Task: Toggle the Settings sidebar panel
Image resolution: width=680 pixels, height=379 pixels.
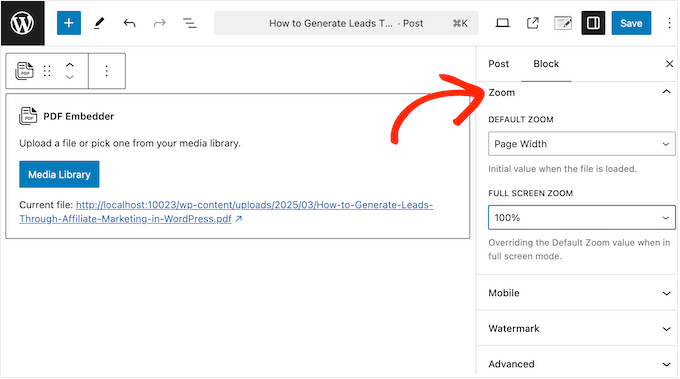Action: point(593,23)
